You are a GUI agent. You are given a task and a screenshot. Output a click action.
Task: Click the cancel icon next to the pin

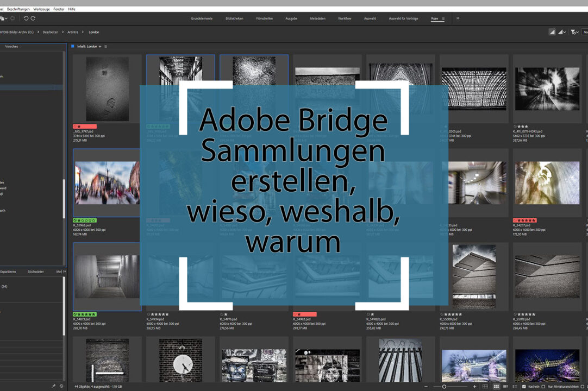pos(61,386)
